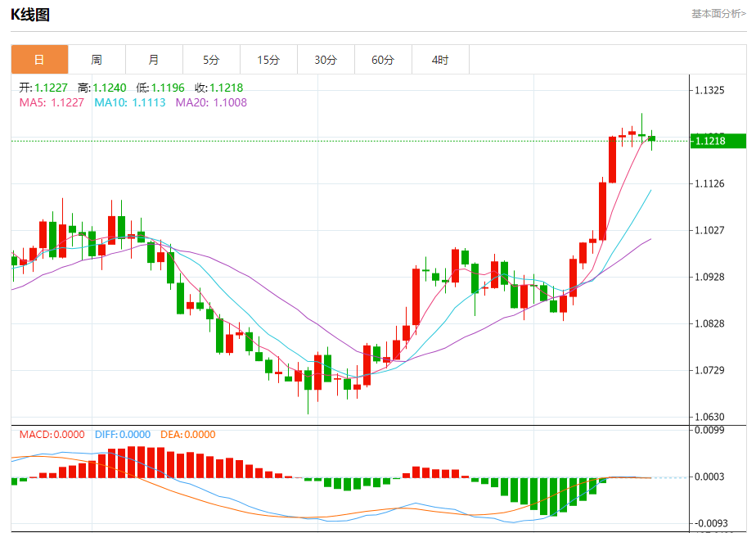Open the 60分 interval tab
The height and width of the screenshot is (533, 756).
pyautogui.click(x=383, y=59)
